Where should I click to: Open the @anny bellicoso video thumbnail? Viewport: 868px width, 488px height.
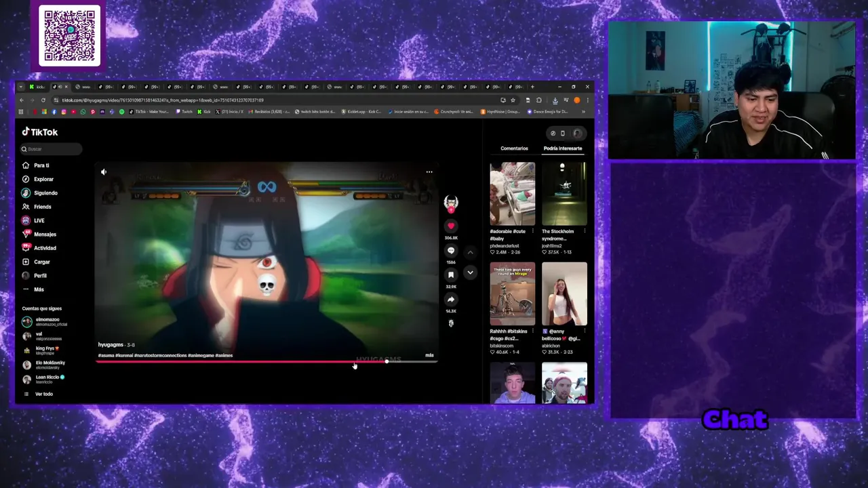click(564, 293)
